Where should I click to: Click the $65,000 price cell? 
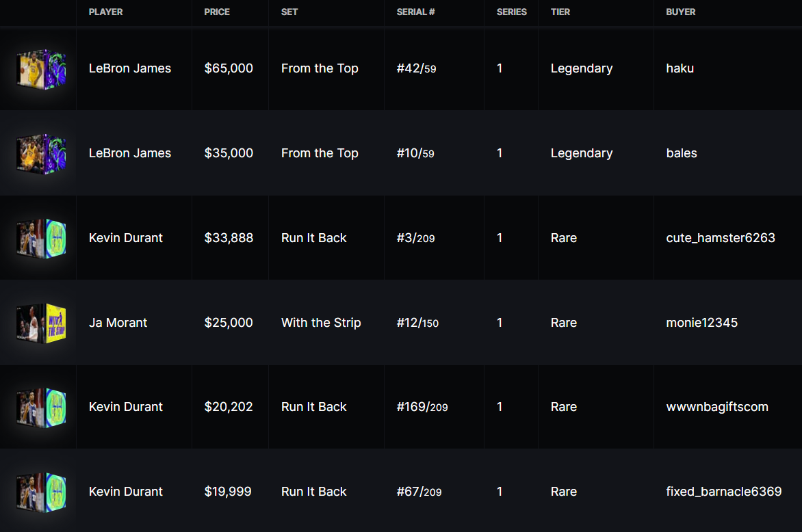(229, 68)
